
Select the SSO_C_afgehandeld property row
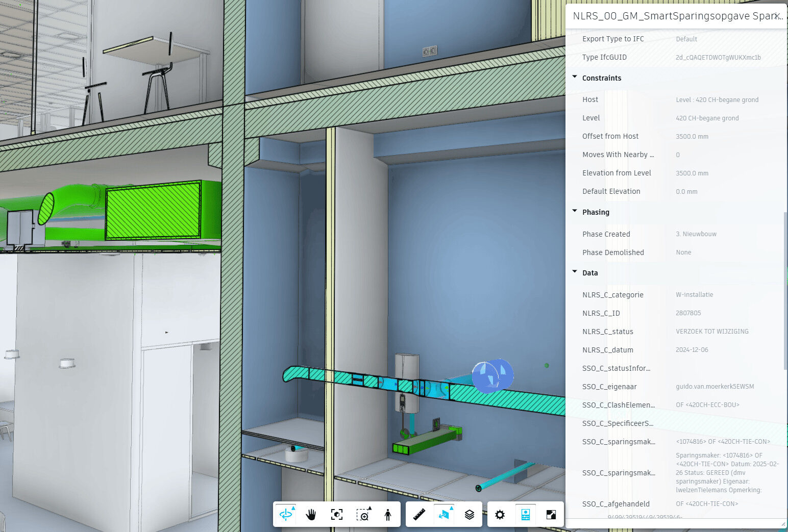(x=676, y=503)
